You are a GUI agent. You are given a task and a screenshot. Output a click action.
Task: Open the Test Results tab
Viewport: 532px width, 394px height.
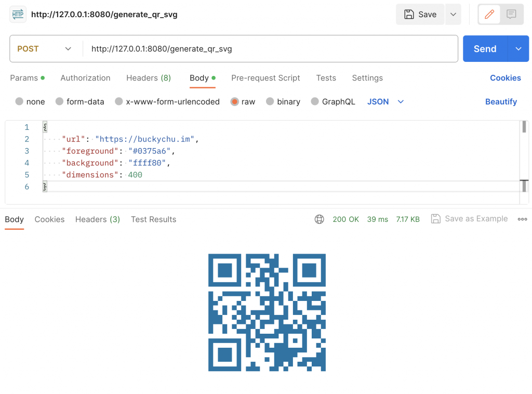click(154, 219)
